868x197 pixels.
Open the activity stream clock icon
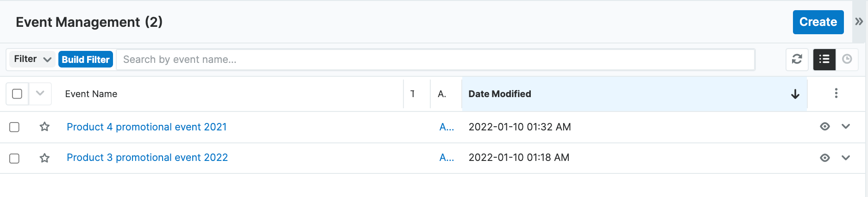click(847, 59)
